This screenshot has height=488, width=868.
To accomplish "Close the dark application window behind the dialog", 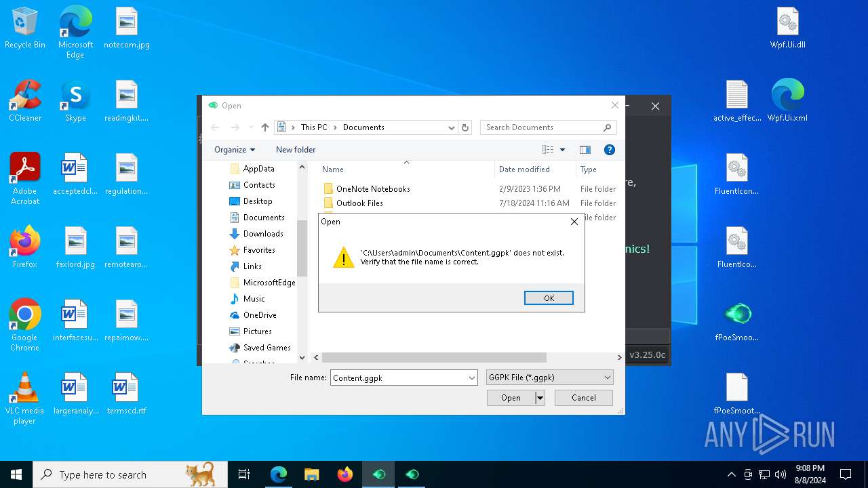I will click(x=655, y=106).
